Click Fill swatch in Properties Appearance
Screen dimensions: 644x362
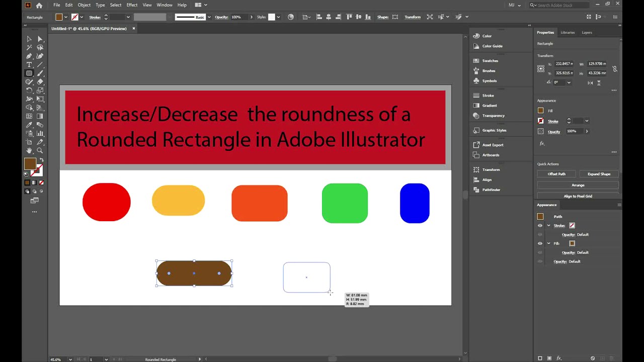(x=541, y=111)
